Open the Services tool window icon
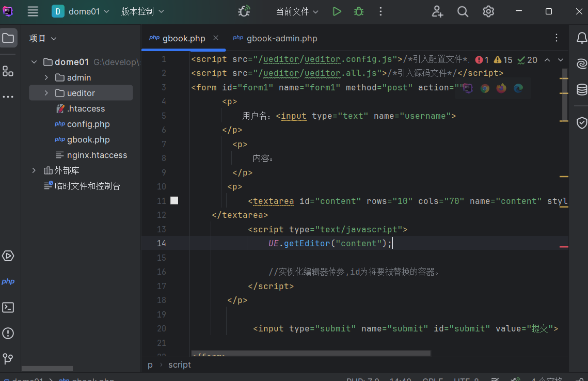The height and width of the screenshot is (381, 588). (x=8, y=256)
